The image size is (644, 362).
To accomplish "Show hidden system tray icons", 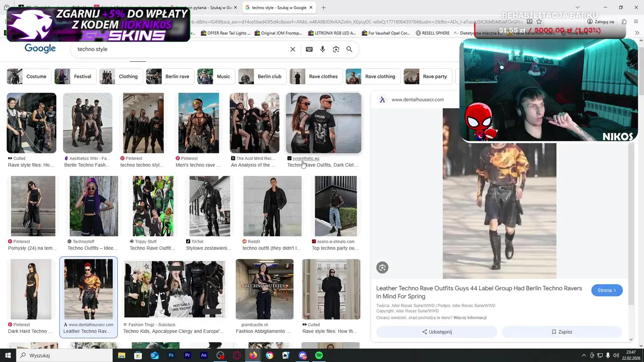I will pyautogui.click(x=584, y=355).
